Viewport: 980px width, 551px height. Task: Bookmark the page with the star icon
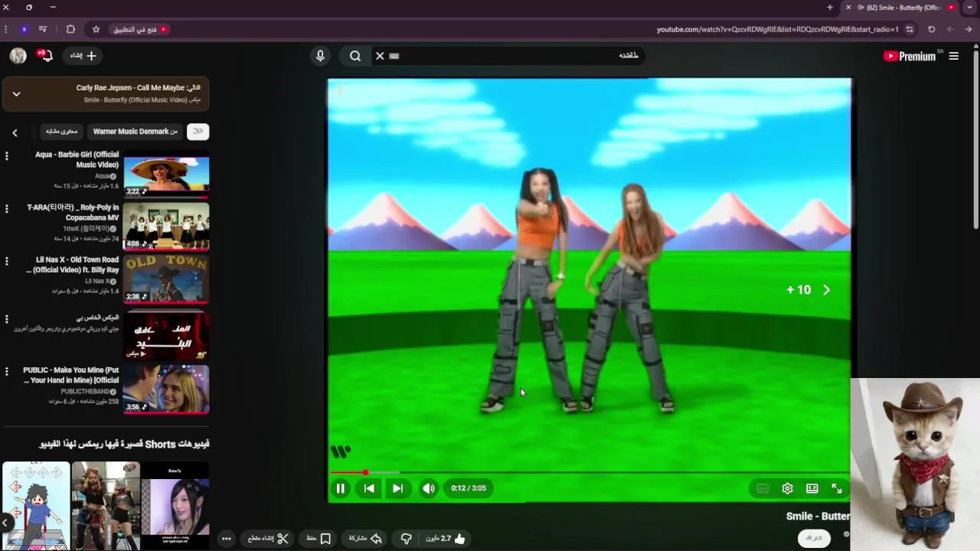point(96,29)
